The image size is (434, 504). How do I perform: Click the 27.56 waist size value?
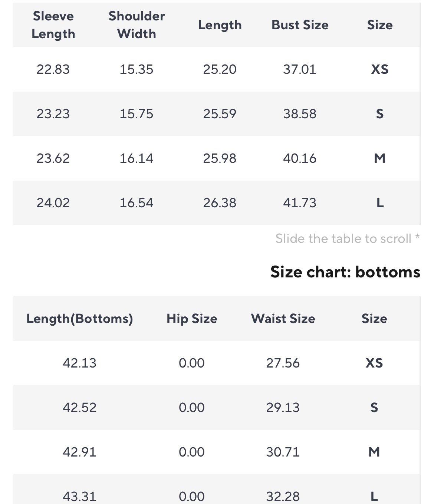pyautogui.click(x=283, y=363)
